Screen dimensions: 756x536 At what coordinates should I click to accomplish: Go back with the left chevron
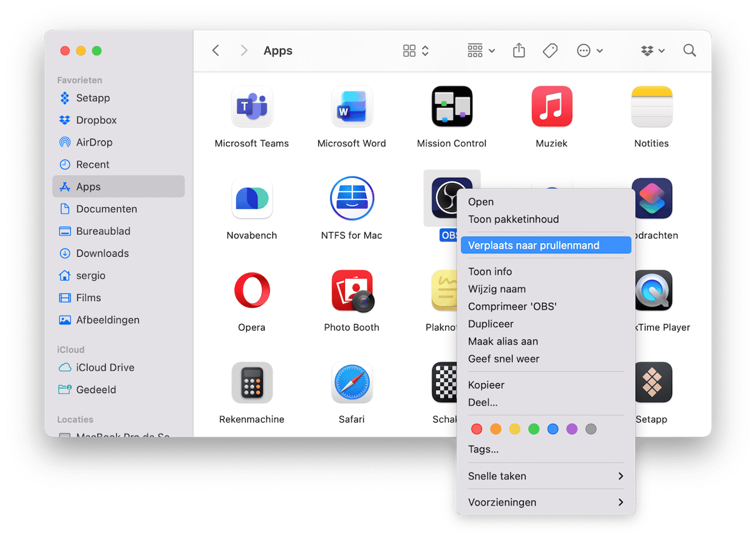coord(216,51)
